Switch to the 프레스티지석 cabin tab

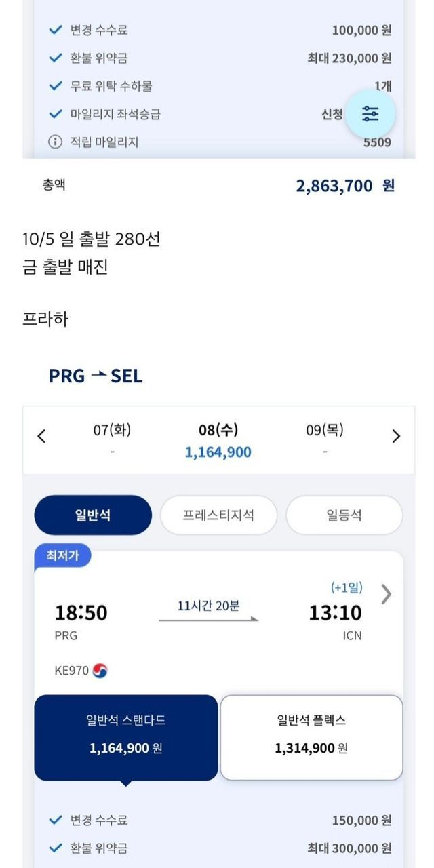click(x=218, y=515)
